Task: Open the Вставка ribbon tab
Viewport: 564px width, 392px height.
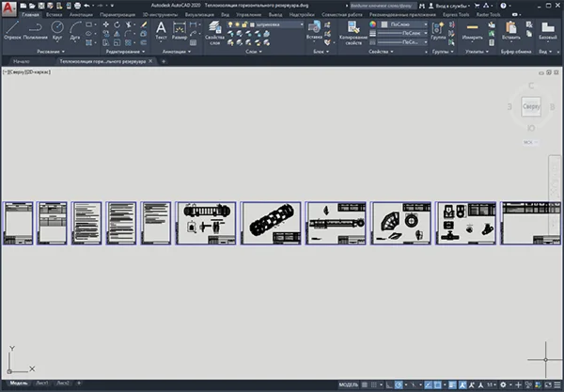Action: coord(54,15)
